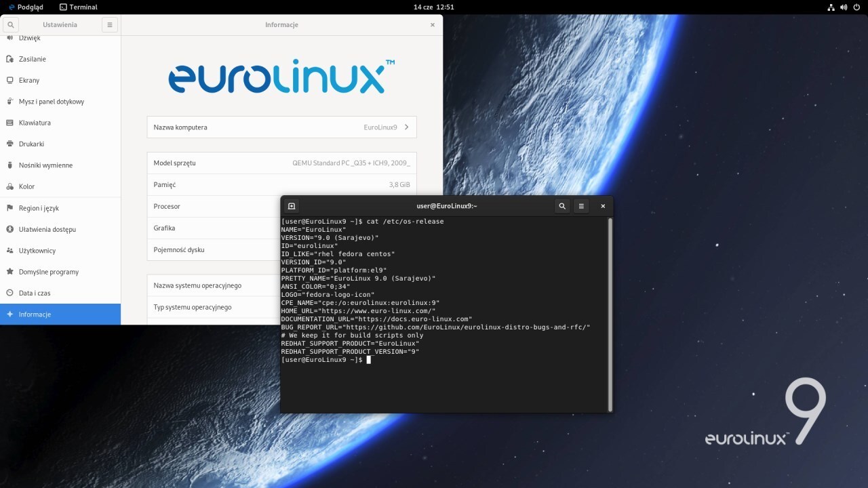
Task: Click the REDHAT_SUPPORT_PRODUCT_VERSION="9" line
Action: coord(351,352)
